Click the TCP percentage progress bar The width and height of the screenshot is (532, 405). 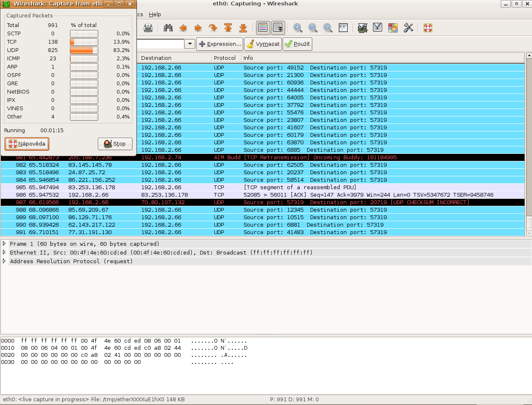coord(84,42)
